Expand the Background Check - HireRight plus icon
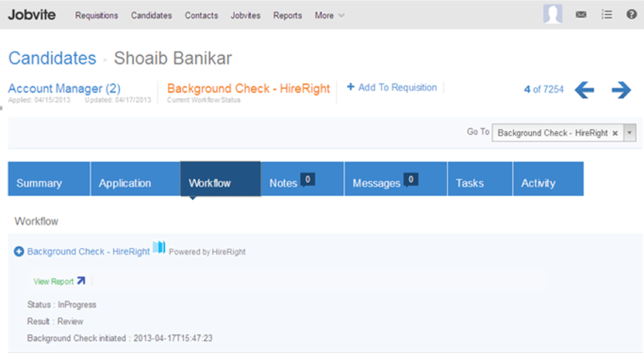This screenshot has height=353, width=644. [19, 251]
